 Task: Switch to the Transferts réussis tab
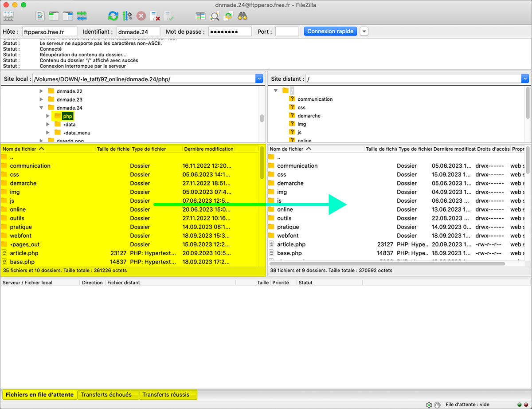166,394
